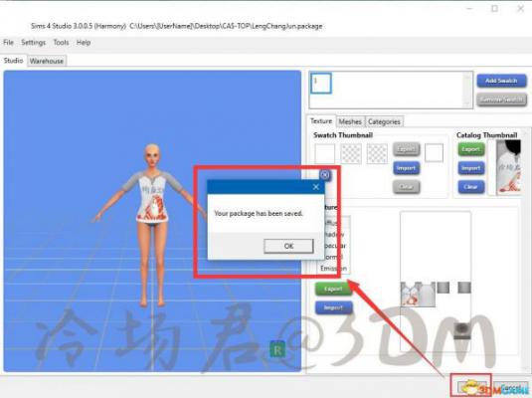This screenshot has height=398, width=532.
Task: Click the green Export button below texture list
Action: coord(333,289)
